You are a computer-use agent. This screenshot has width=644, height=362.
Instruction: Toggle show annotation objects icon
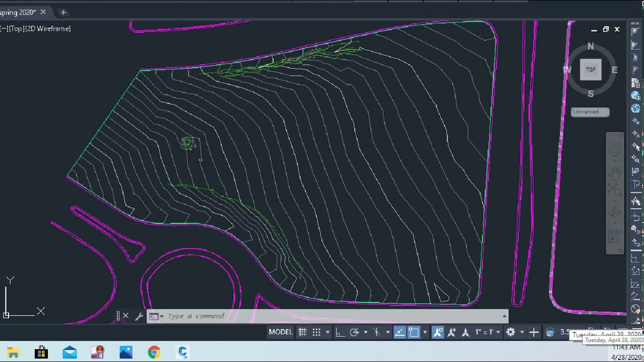438,332
